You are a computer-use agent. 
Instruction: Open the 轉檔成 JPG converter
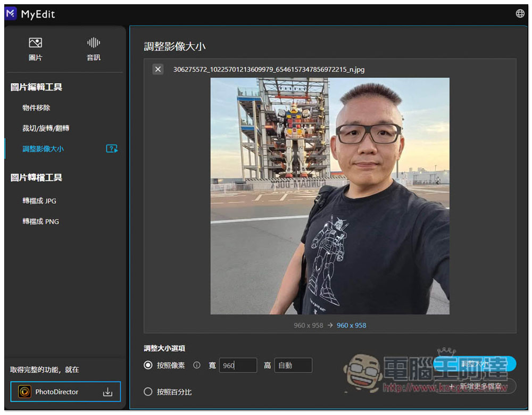point(39,201)
